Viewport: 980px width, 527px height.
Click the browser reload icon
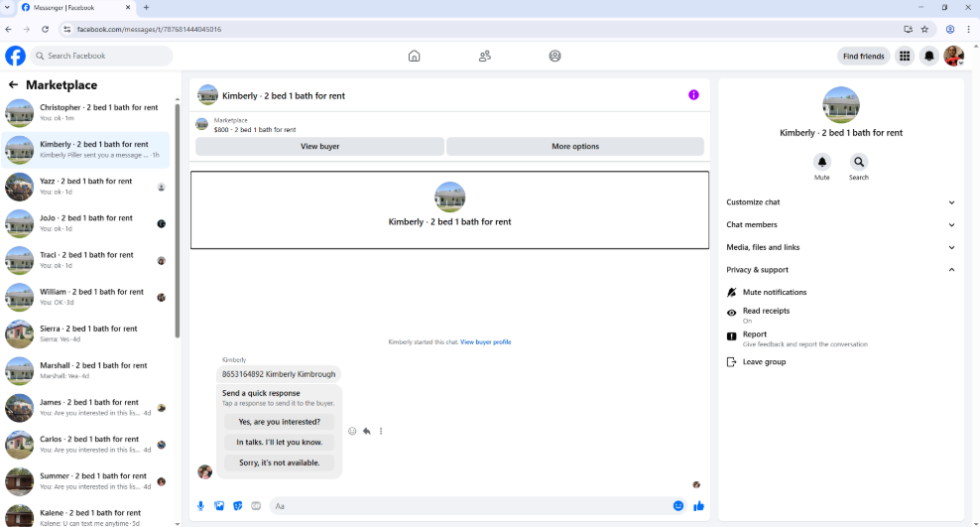coord(45,29)
